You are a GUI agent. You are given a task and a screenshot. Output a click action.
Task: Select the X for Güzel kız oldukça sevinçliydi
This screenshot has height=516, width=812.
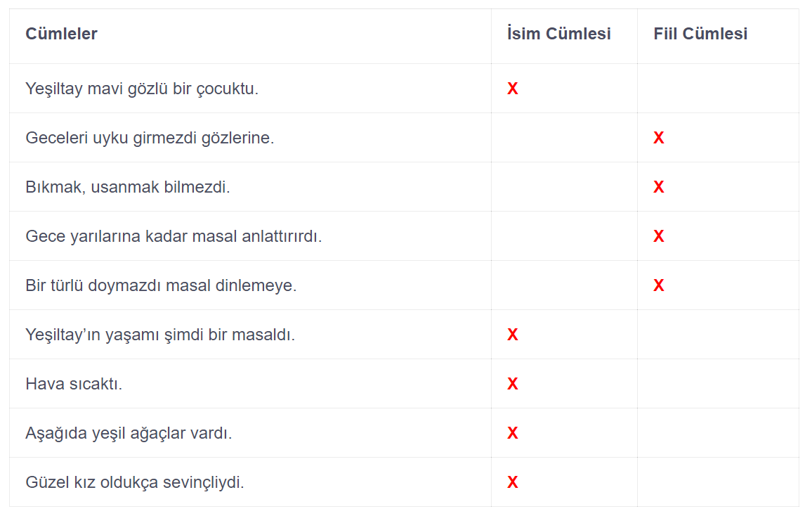[512, 482]
